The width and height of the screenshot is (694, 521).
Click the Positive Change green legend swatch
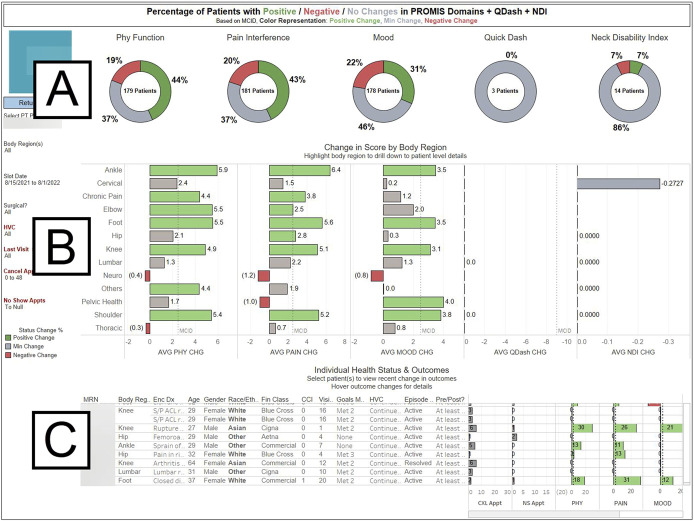(8, 338)
